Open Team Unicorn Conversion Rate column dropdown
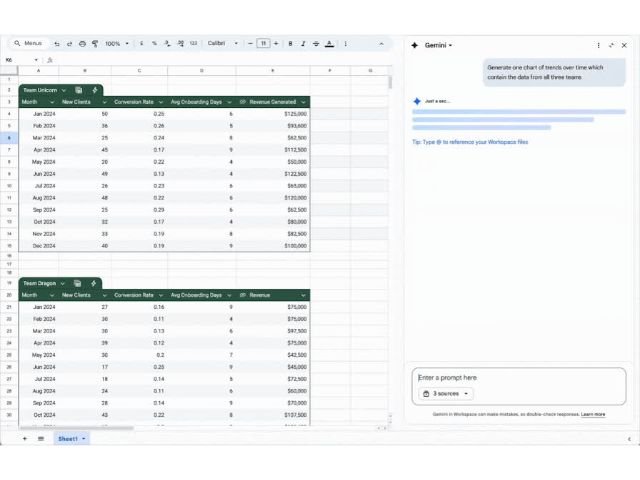 coord(161,102)
